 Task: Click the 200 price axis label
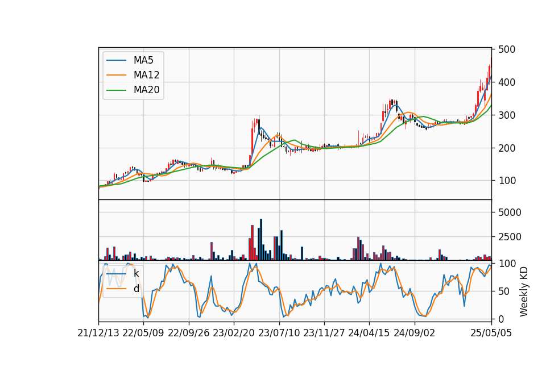(x=507, y=148)
